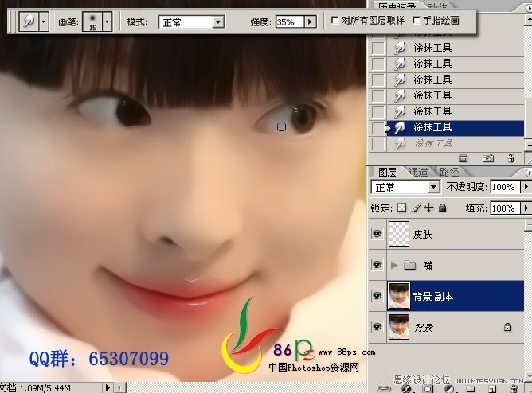Switch to the 图层 tab
This screenshot has width=532, height=393.
point(388,172)
